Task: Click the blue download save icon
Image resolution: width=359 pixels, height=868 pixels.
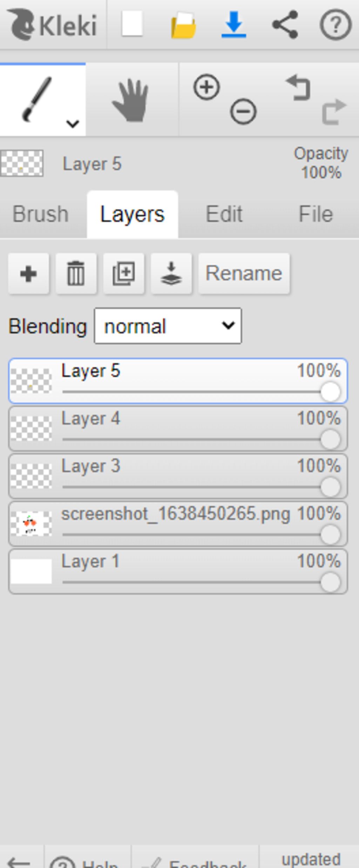Action: [234, 25]
